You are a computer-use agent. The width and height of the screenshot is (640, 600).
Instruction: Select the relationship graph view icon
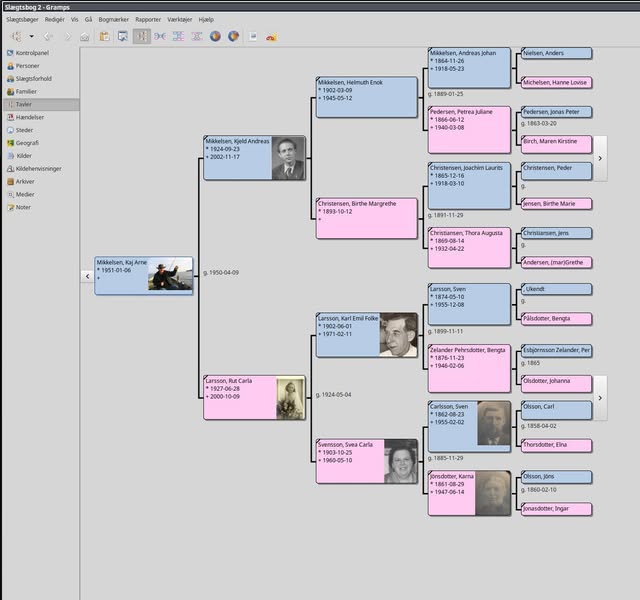pos(160,37)
